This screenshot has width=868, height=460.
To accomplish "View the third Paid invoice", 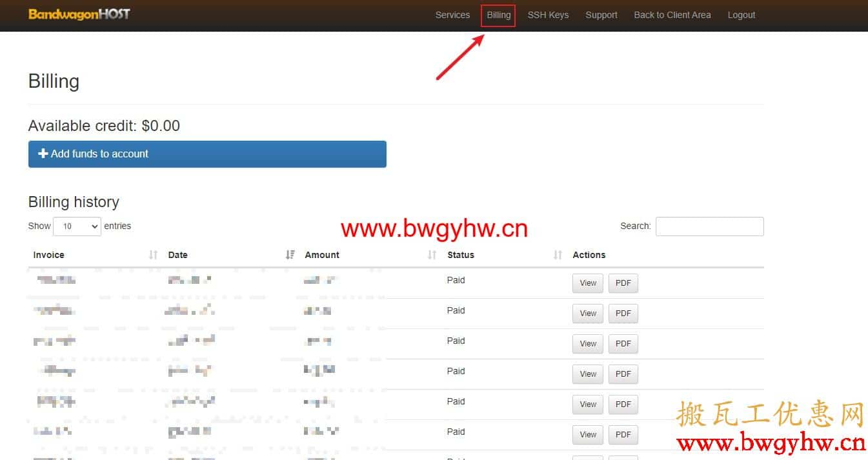I will click(x=588, y=344).
